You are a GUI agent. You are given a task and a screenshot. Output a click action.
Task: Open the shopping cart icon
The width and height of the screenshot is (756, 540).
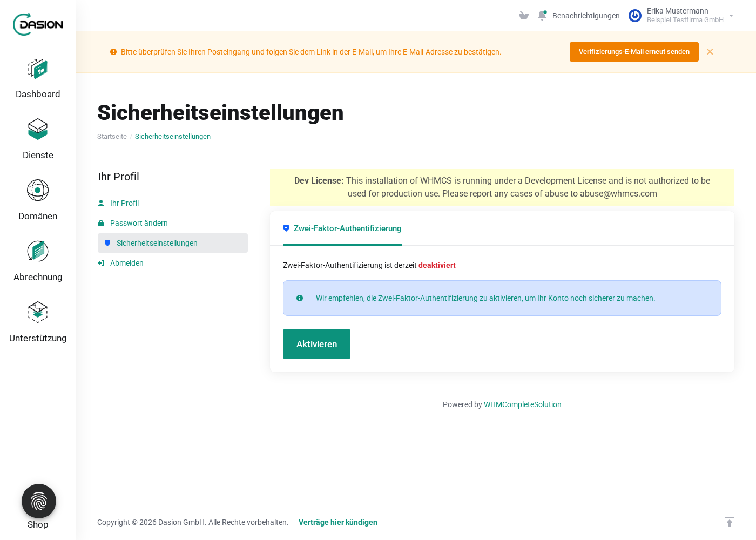click(x=523, y=16)
